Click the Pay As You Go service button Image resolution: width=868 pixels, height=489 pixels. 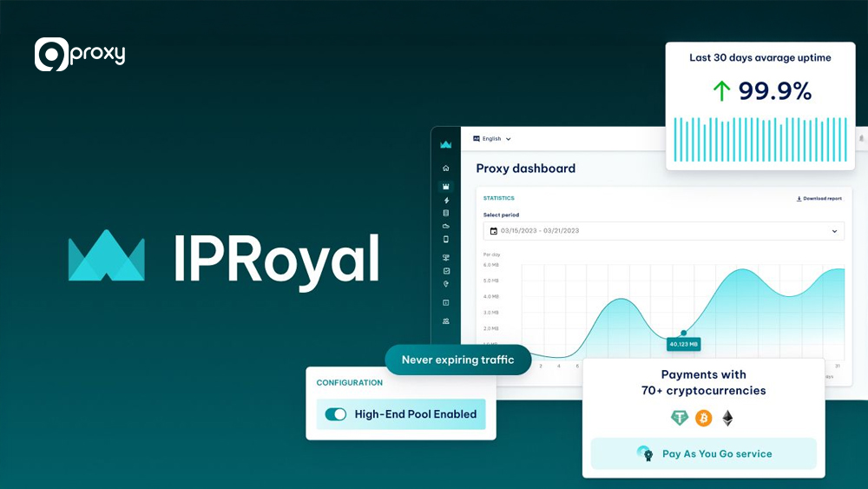[704, 453]
